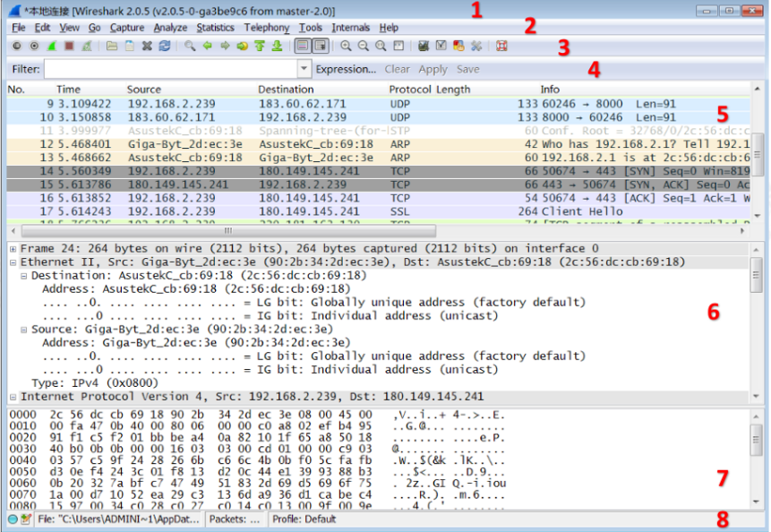Click the Apply filter button

433,69
